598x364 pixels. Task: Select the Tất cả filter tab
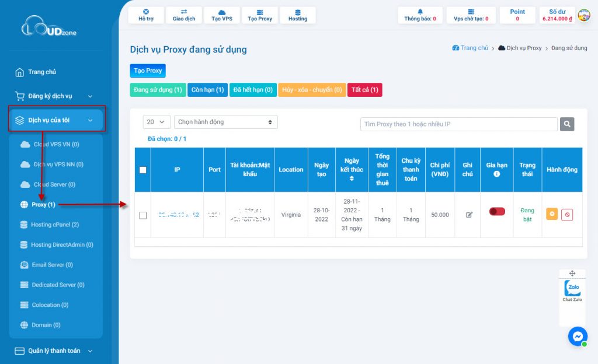[363, 90]
